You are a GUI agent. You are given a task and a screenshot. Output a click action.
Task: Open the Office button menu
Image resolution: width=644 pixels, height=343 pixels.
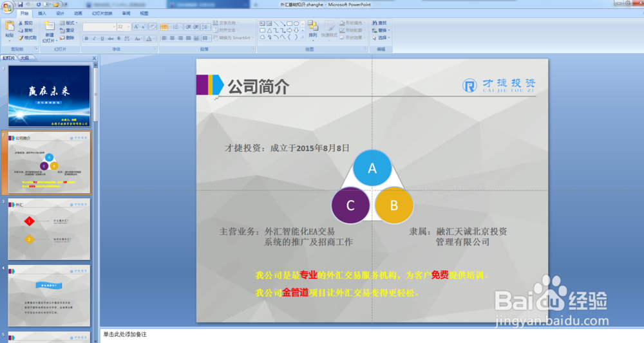point(7,7)
